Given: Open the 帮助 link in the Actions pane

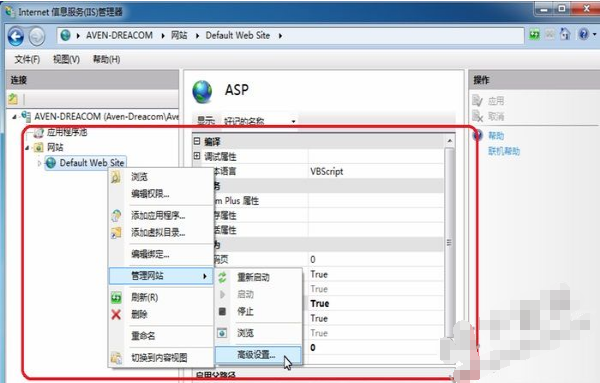Looking at the screenshot, I should [x=496, y=135].
